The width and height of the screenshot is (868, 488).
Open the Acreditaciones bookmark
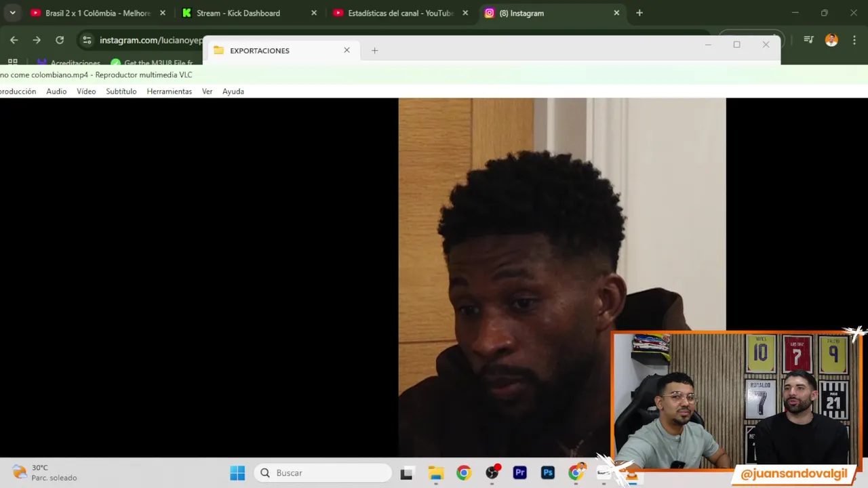click(69, 63)
